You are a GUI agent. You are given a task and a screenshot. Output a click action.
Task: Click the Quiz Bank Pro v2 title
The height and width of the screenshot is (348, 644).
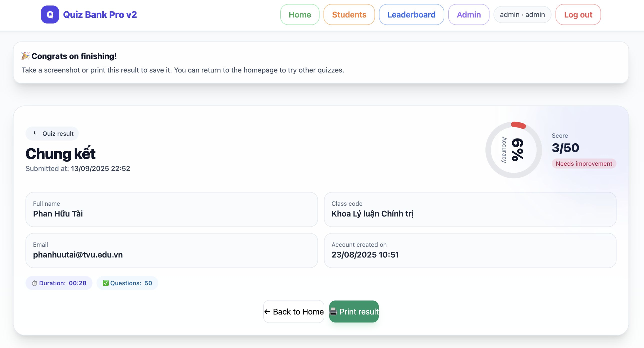pyautogui.click(x=100, y=14)
